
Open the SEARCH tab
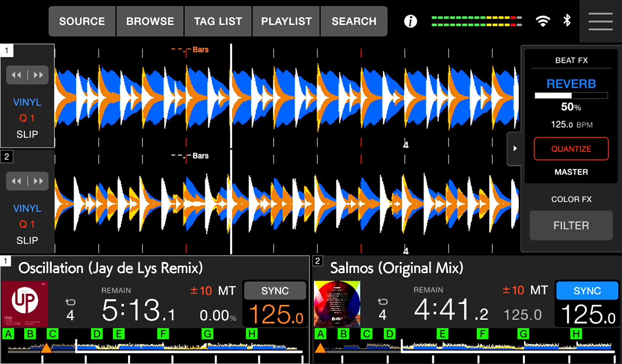pos(354,21)
